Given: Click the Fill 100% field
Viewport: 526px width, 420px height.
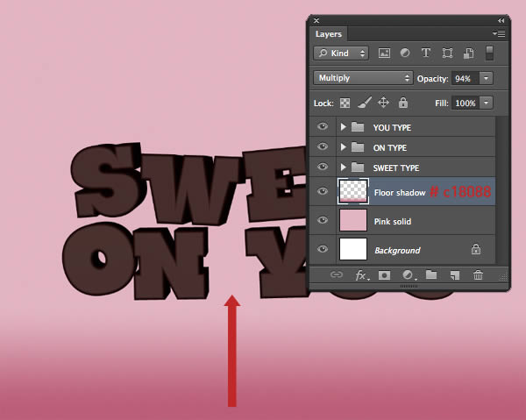Looking at the screenshot, I should pyautogui.click(x=466, y=103).
